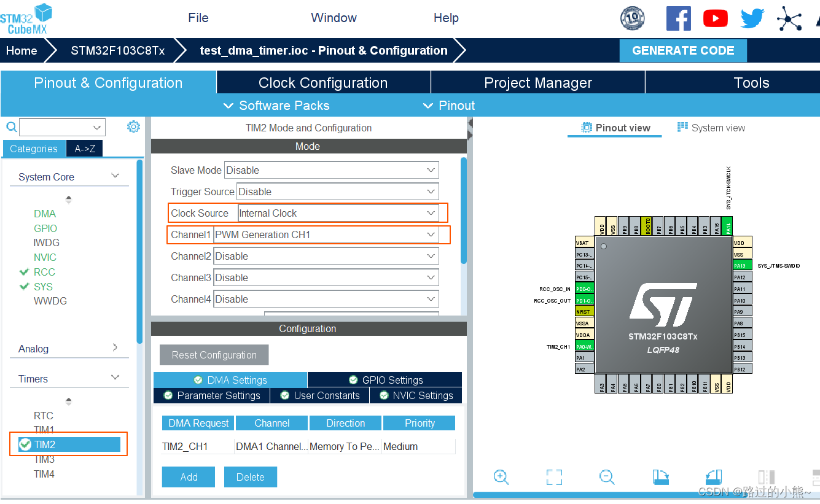The width and height of the screenshot is (820, 504).
Task: Open the GPIO Settings tab
Action: tap(385, 380)
